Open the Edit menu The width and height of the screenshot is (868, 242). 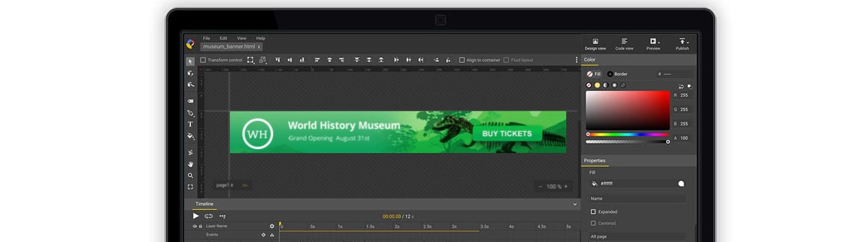click(223, 39)
